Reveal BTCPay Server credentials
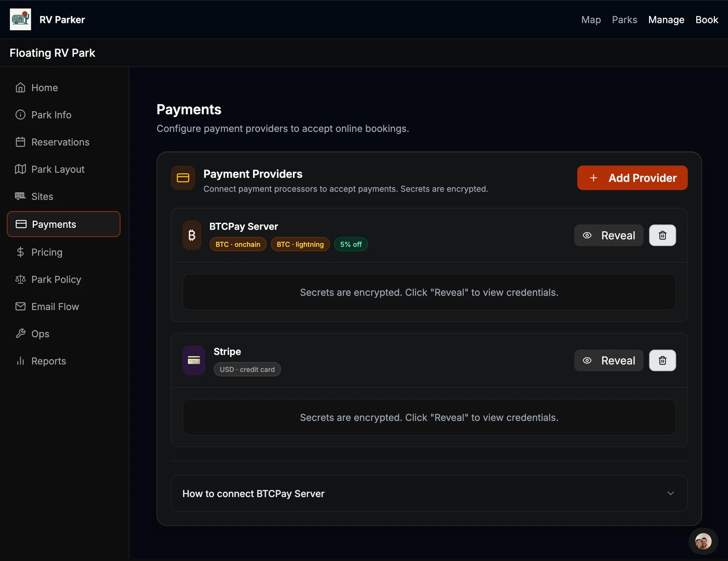 [608, 235]
